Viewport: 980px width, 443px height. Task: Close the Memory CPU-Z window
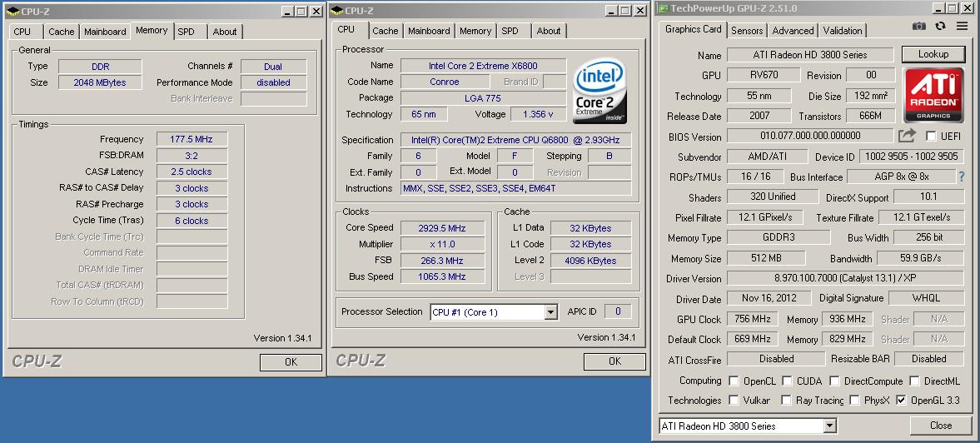pos(316,12)
